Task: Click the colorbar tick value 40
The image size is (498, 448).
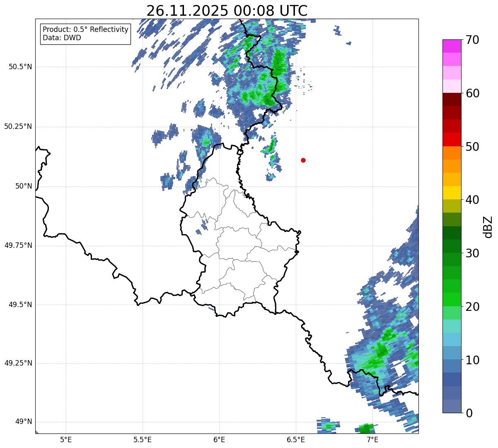Action: coord(473,200)
